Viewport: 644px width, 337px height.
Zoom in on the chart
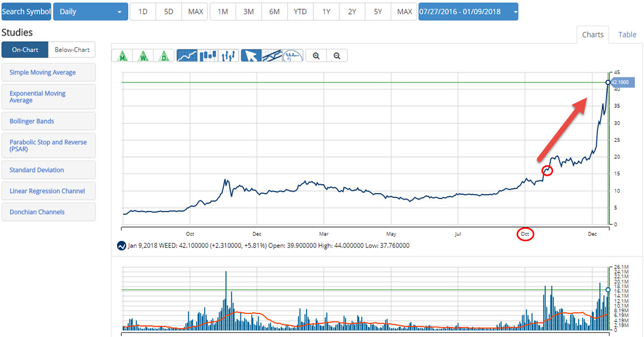[317, 55]
